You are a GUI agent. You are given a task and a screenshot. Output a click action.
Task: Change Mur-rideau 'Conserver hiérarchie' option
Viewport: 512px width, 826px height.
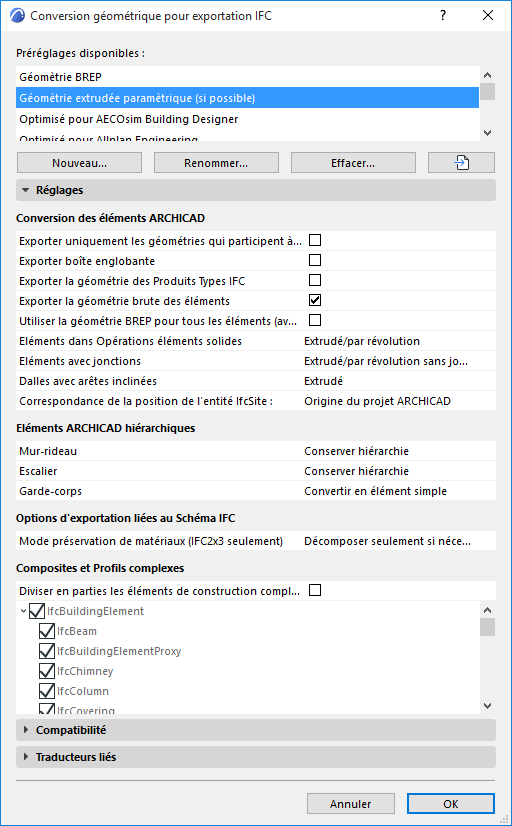point(356,451)
